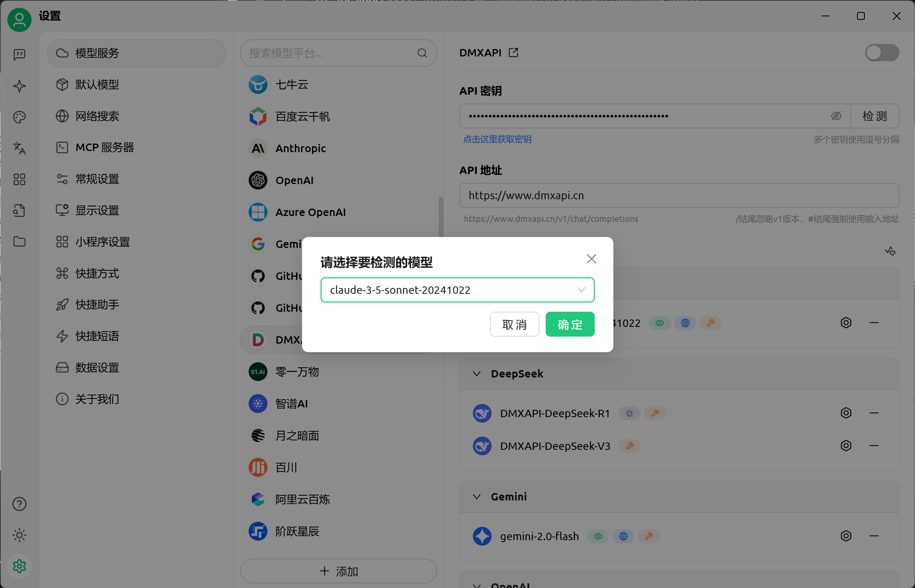The width and height of the screenshot is (915, 588).
Task: Open settings for gemini-2.0-flash model
Action: (846, 536)
